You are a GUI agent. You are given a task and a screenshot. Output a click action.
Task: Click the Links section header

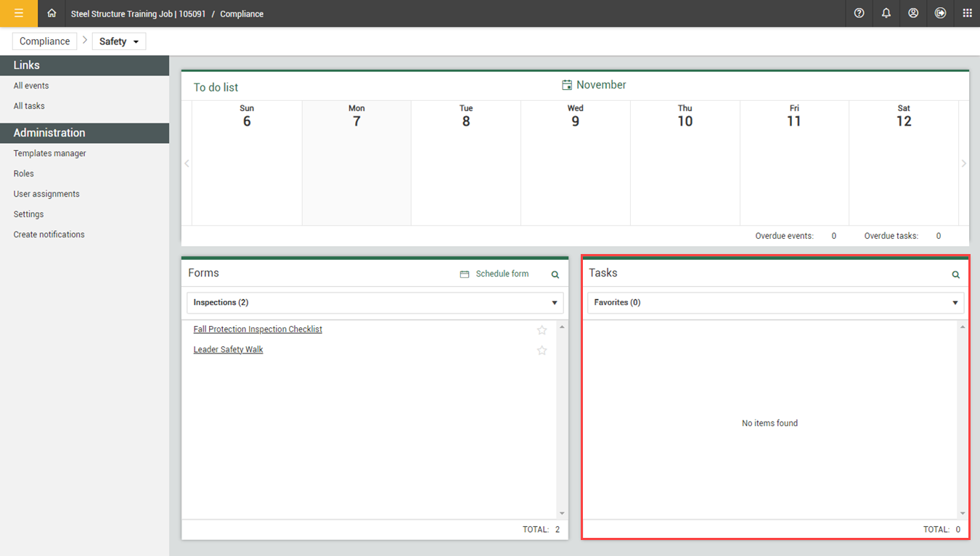tap(84, 65)
